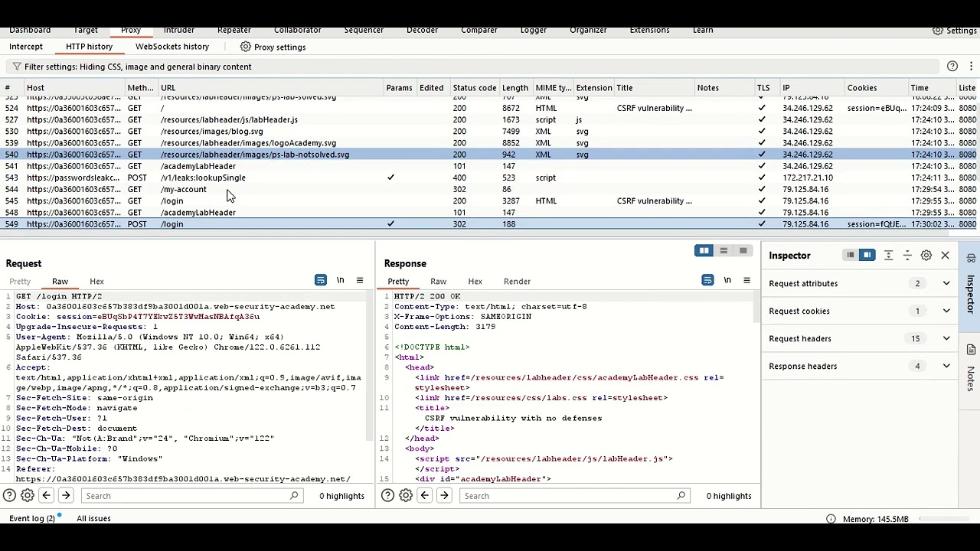
Task: Open Response pane hamburger menu
Action: [x=746, y=280]
